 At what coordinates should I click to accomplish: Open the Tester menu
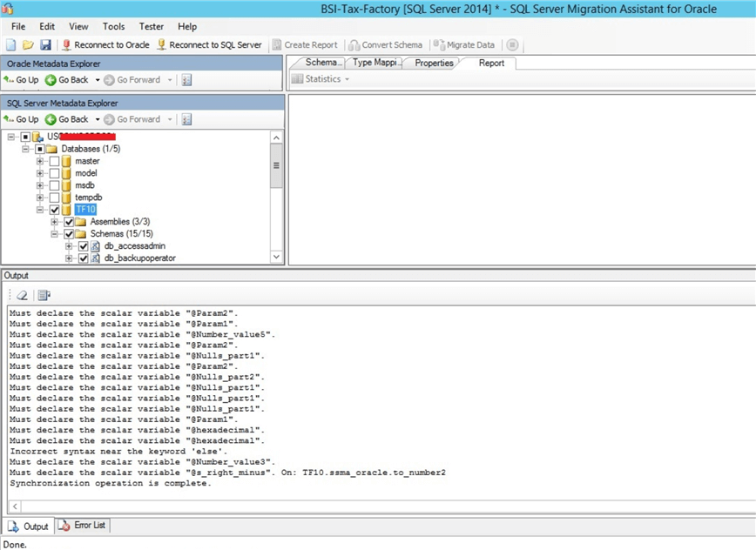coord(150,26)
